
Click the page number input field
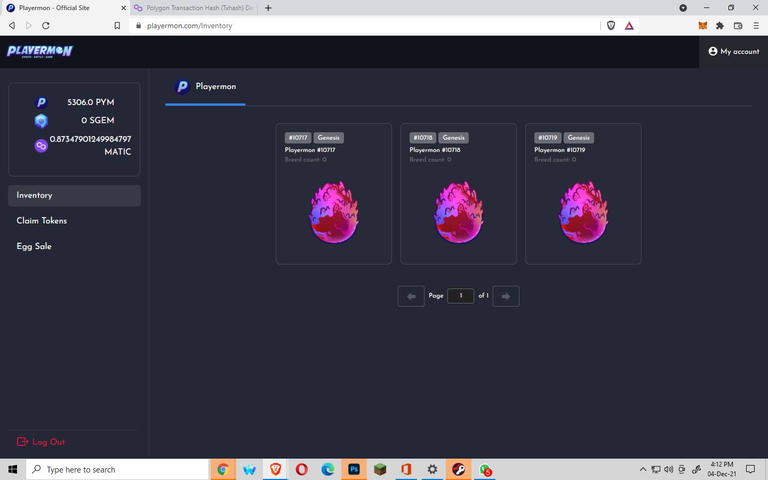pyautogui.click(x=460, y=296)
